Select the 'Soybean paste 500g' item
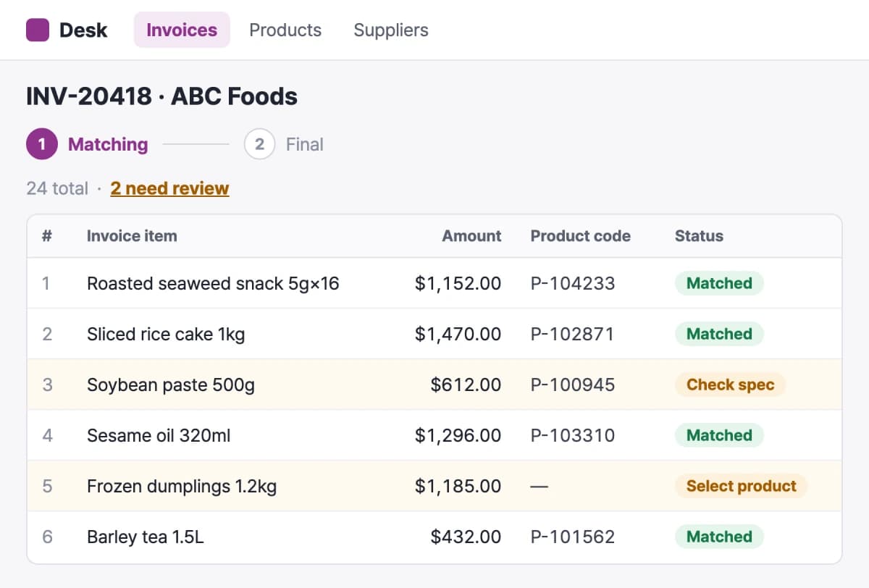The height and width of the screenshot is (588, 869). (x=171, y=385)
